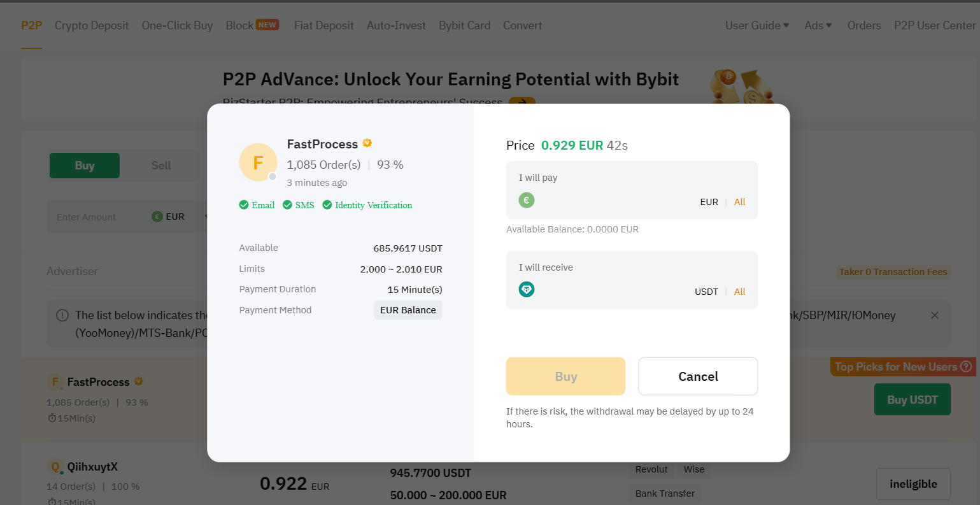Click the Email verification checkmark icon

tap(244, 205)
